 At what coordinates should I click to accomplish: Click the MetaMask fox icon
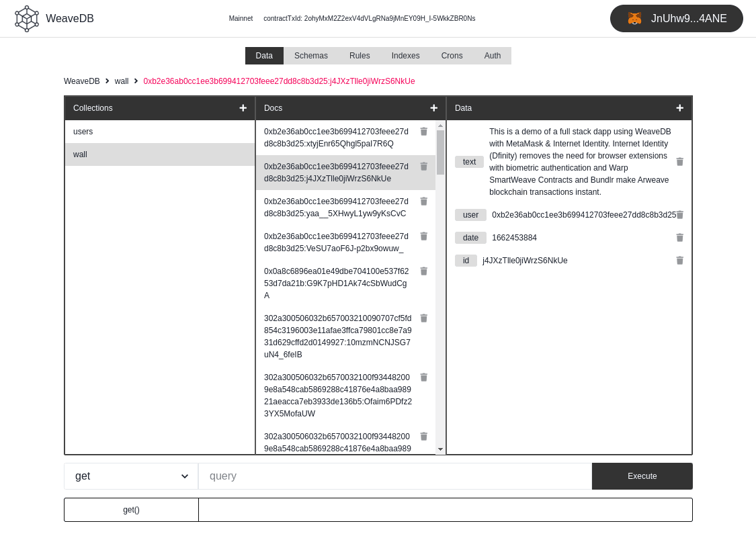point(634,18)
